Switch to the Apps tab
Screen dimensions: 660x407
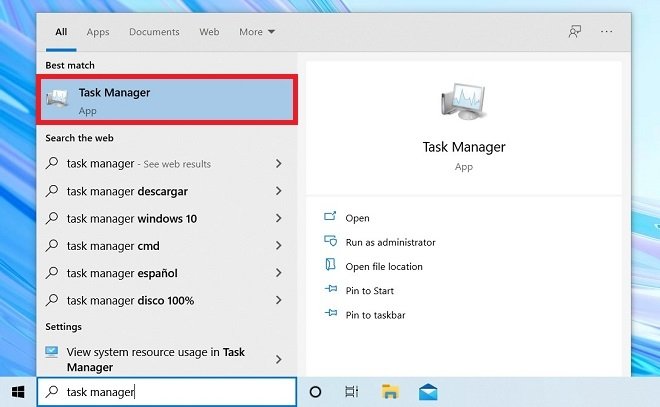point(98,32)
